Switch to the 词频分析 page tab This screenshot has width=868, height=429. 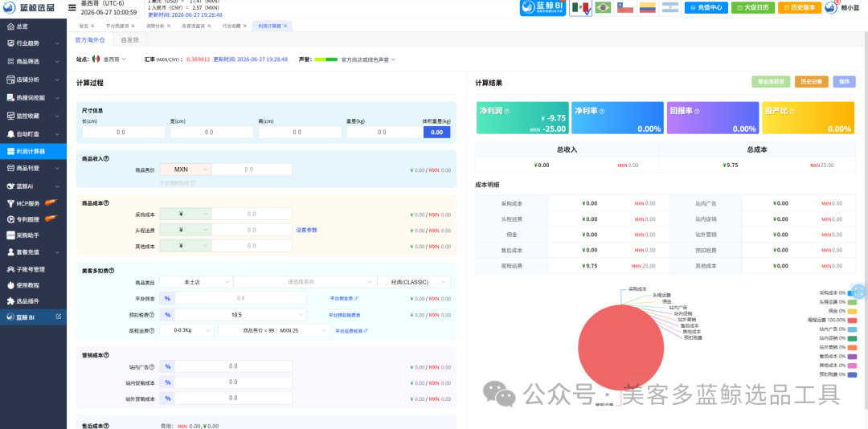click(156, 26)
